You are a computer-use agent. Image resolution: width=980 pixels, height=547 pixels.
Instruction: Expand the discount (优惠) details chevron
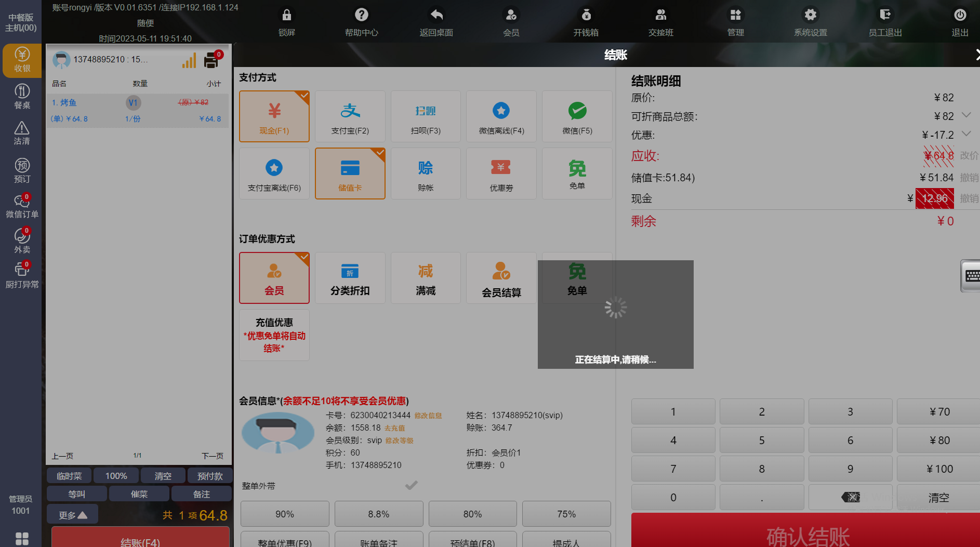pyautogui.click(x=966, y=134)
